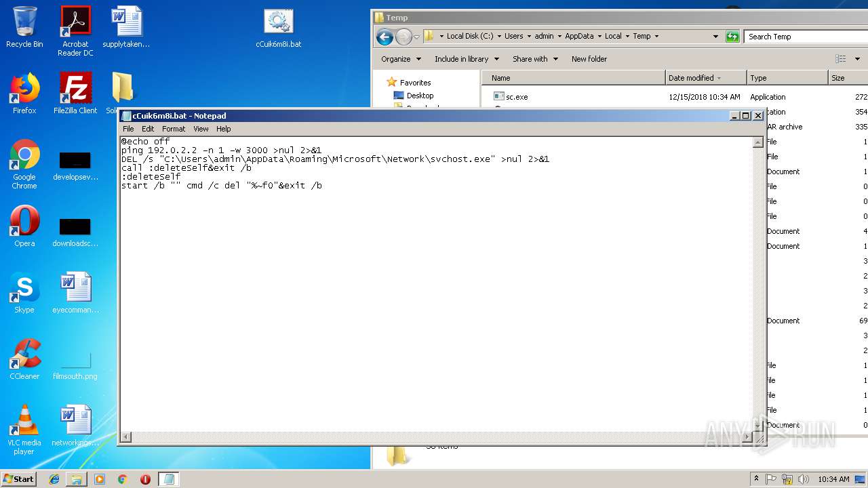The width and height of the screenshot is (868, 488).
Task: Select the filmsouth.png desktop file
Action: [x=75, y=365]
